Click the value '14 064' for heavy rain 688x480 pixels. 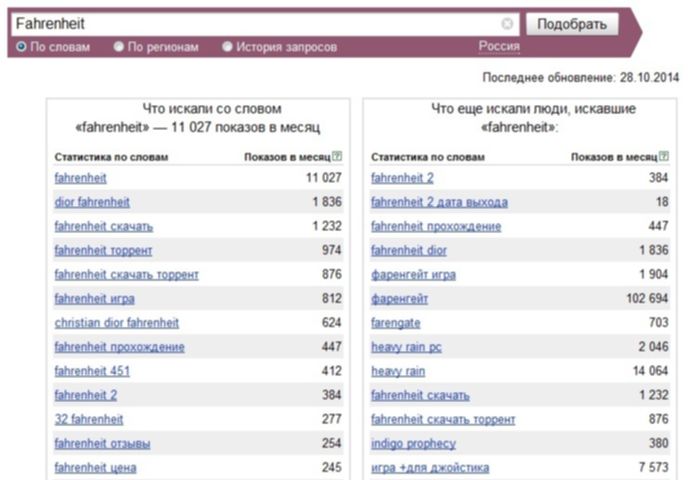click(x=650, y=371)
